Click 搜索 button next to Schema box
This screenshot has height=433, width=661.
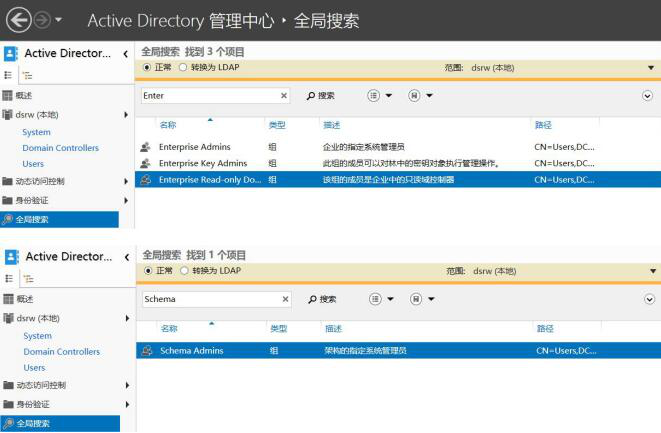point(322,299)
